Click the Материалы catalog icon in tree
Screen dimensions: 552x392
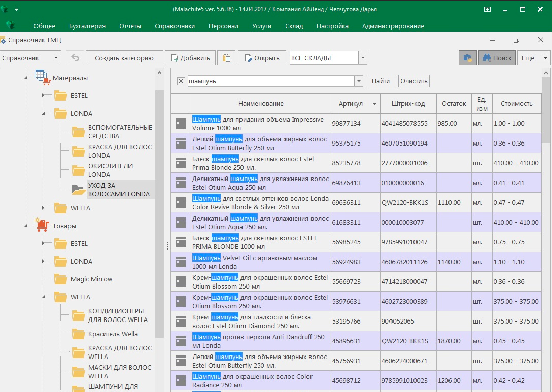[x=43, y=78]
